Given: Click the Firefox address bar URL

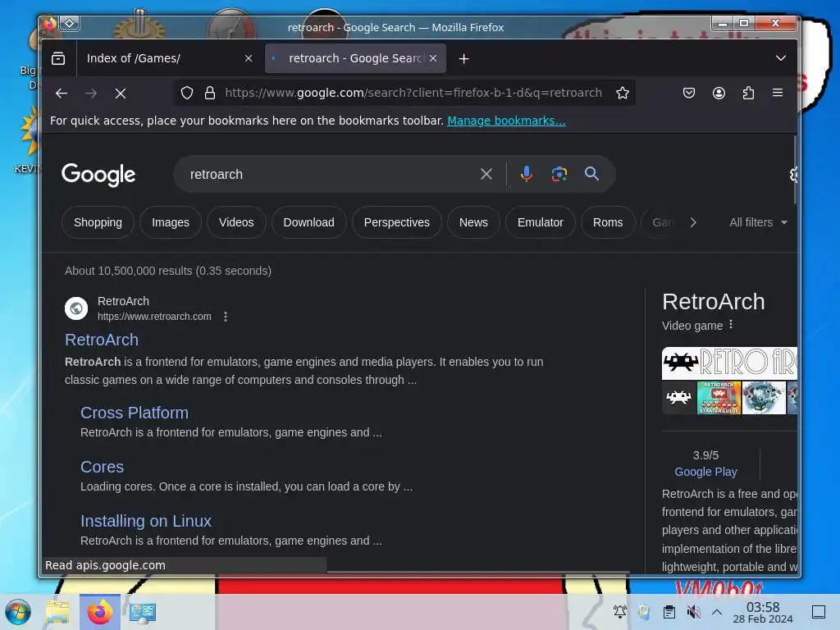Looking at the screenshot, I should 413,94.
